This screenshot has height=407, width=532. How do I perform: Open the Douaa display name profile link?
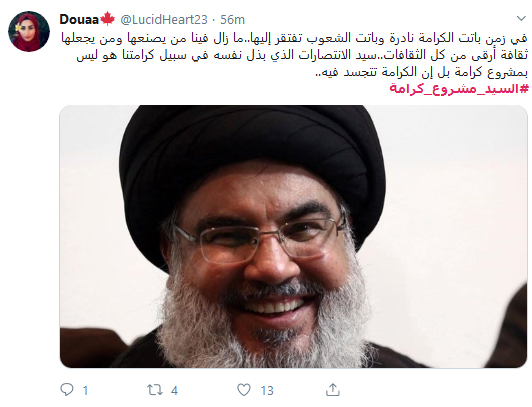(79, 20)
